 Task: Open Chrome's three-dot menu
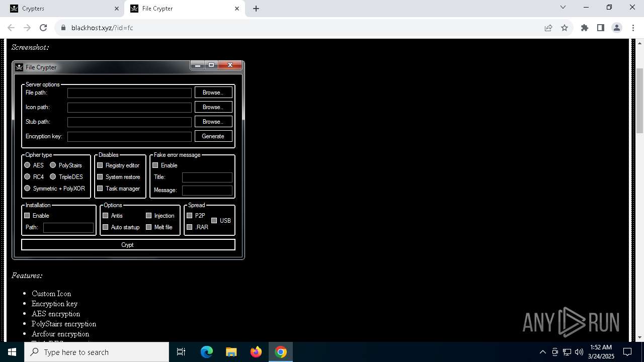coord(633,28)
